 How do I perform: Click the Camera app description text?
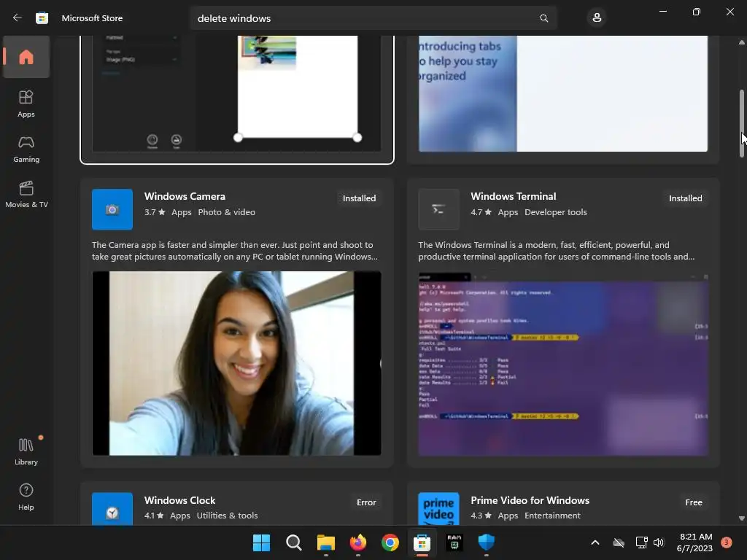[x=235, y=251]
